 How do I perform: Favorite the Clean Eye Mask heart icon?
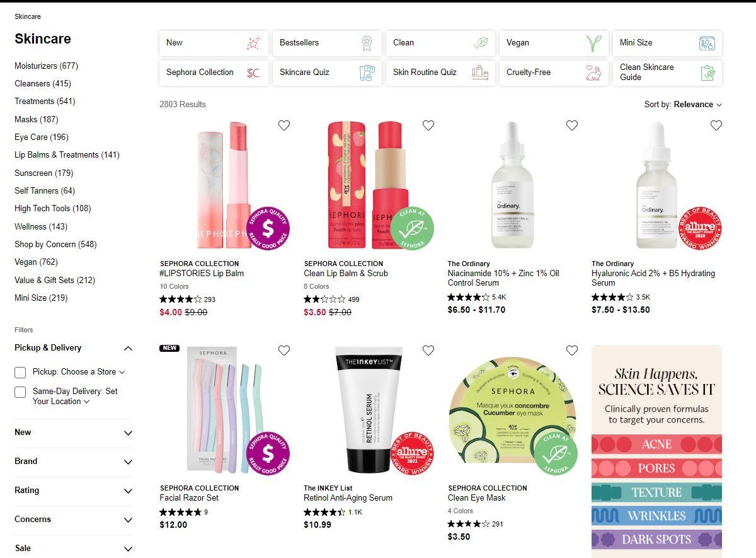click(572, 350)
